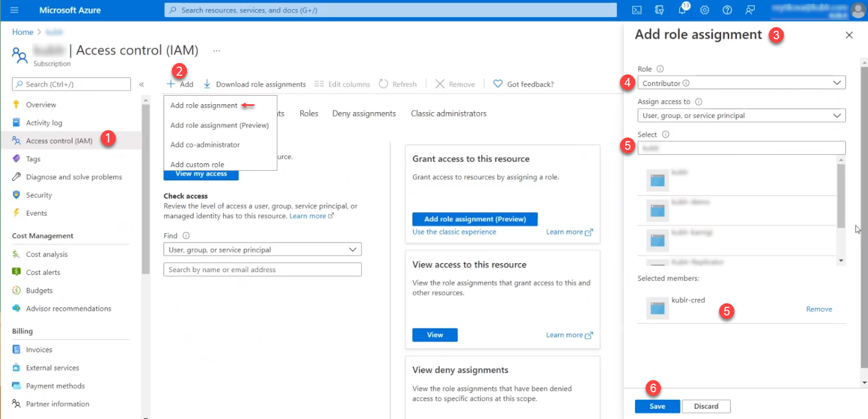The width and height of the screenshot is (868, 419).
Task: Click the Activity log icon
Action: click(x=16, y=123)
